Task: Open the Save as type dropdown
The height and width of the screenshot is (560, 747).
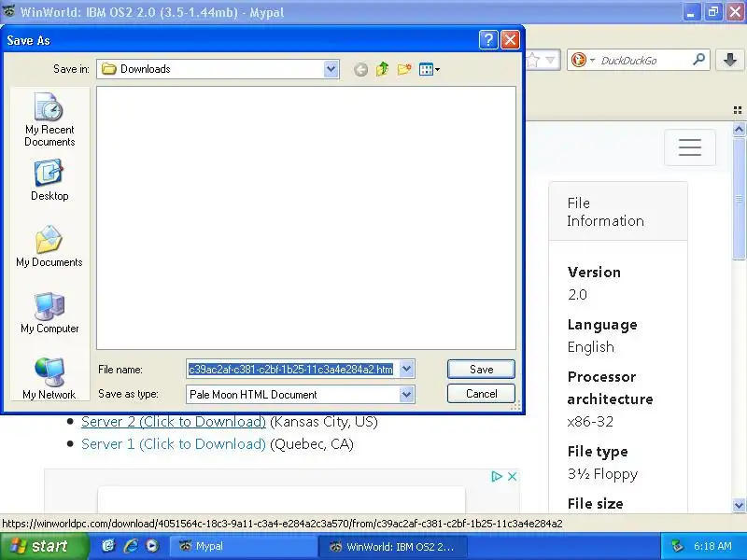Action: (406, 394)
